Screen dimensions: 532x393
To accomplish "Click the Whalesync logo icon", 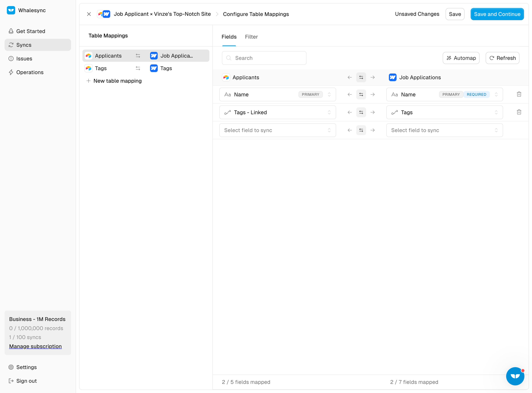I will (11, 10).
